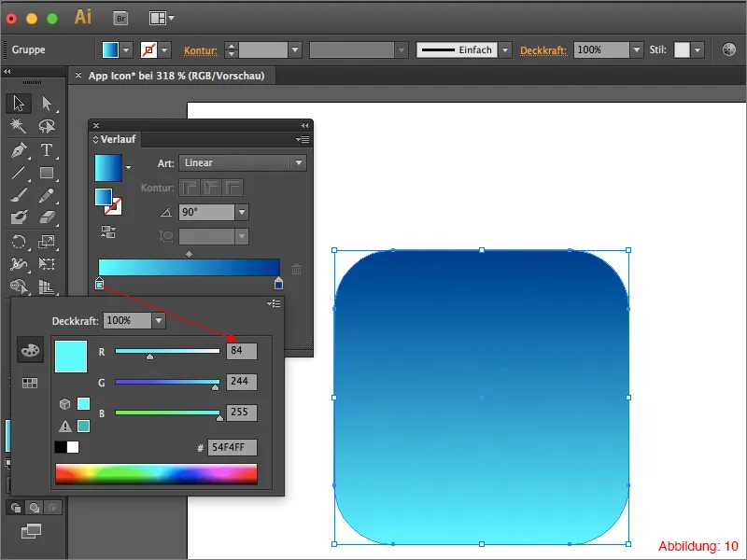Open the Kontur weight dropdown

click(295, 49)
